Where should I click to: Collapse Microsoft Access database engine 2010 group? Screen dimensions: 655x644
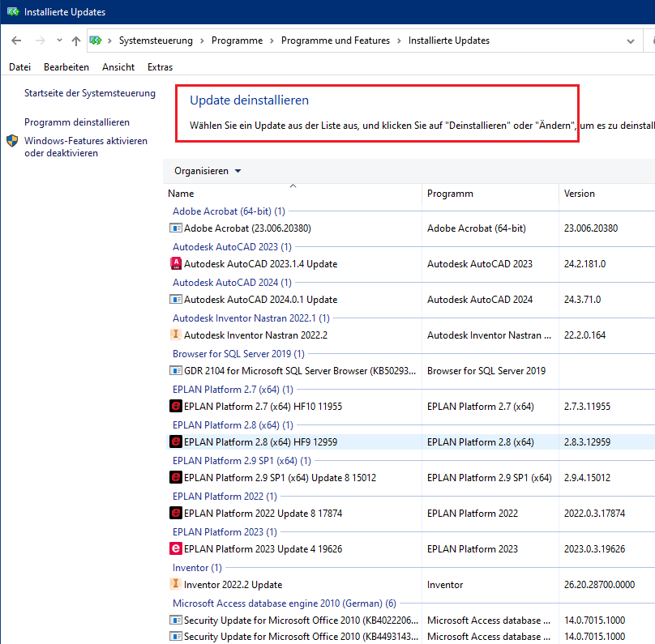coord(285,603)
